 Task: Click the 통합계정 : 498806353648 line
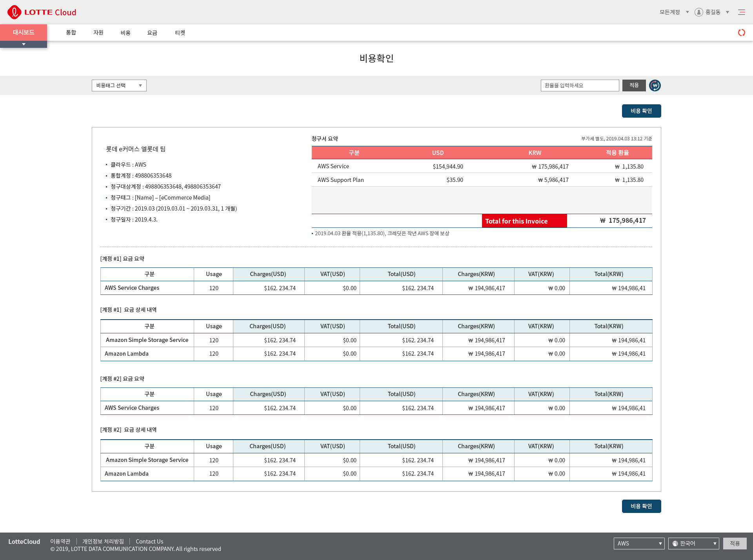[141, 176]
